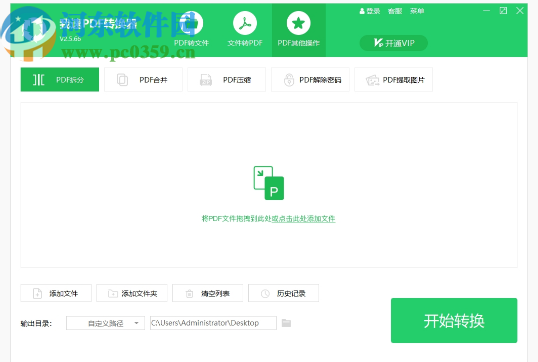Click the 开通VIP button
This screenshot has width=538, height=362.
[394, 43]
